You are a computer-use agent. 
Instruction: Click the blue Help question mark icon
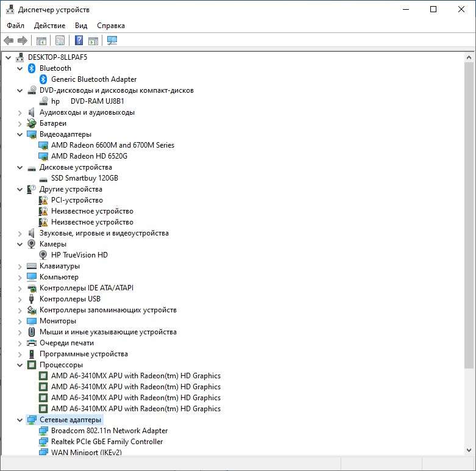(79, 40)
